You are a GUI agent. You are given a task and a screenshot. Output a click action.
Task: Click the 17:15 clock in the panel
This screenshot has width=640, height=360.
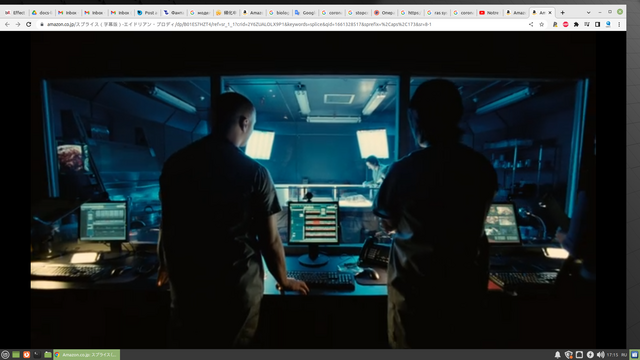click(612, 355)
